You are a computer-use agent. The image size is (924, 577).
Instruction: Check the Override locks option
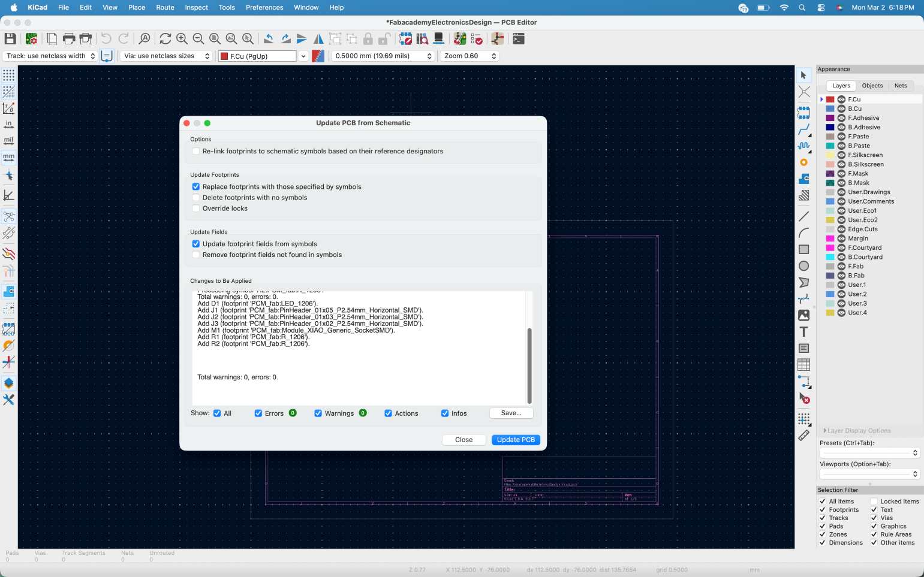[196, 209]
